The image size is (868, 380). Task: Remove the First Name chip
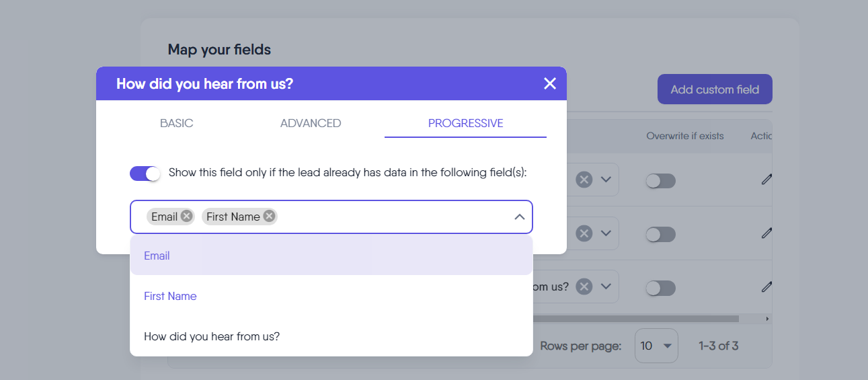[x=269, y=216]
